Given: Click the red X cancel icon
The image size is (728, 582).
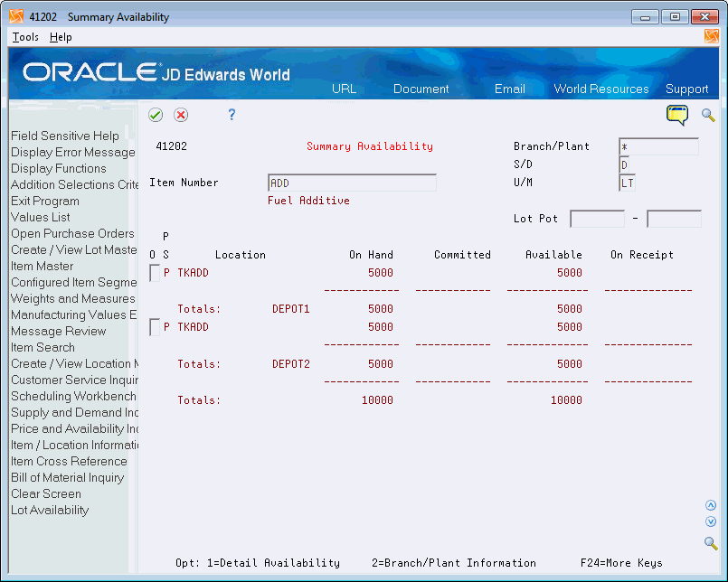Looking at the screenshot, I should 181,115.
